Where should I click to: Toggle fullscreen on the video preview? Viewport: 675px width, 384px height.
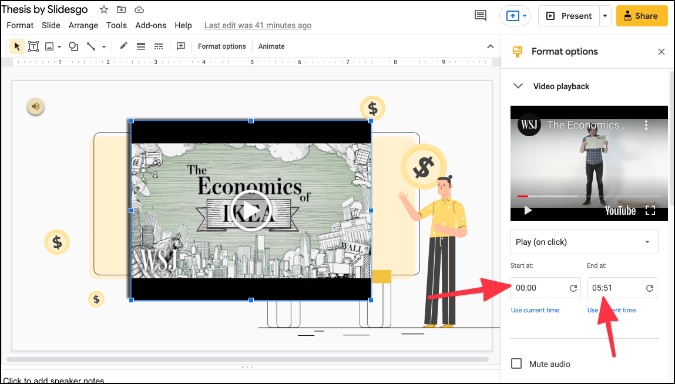click(650, 211)
